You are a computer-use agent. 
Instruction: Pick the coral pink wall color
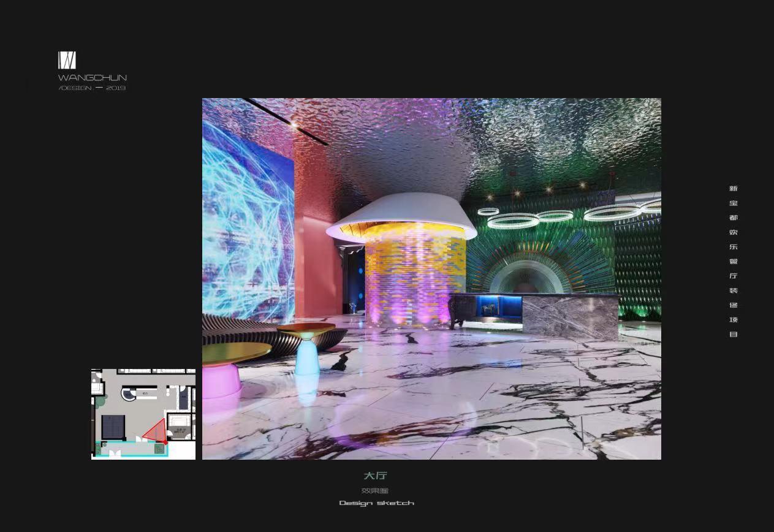[316, 245]
